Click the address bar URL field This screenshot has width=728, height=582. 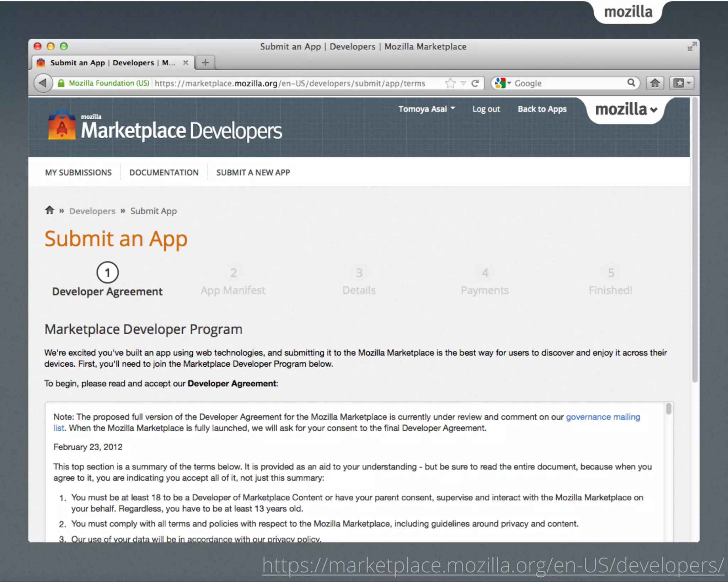pyautogui.click(x=290, y=83)
